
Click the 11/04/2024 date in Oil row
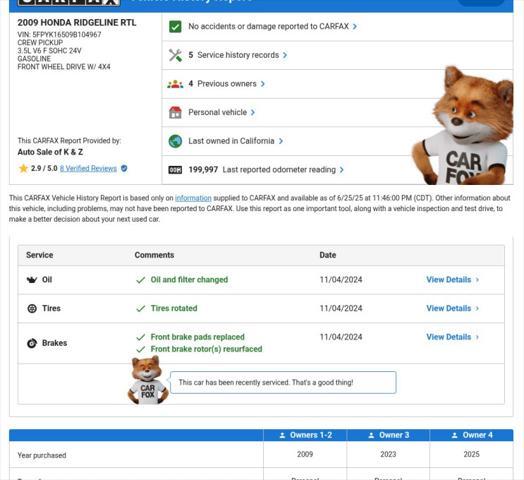[x=341, y=280]
